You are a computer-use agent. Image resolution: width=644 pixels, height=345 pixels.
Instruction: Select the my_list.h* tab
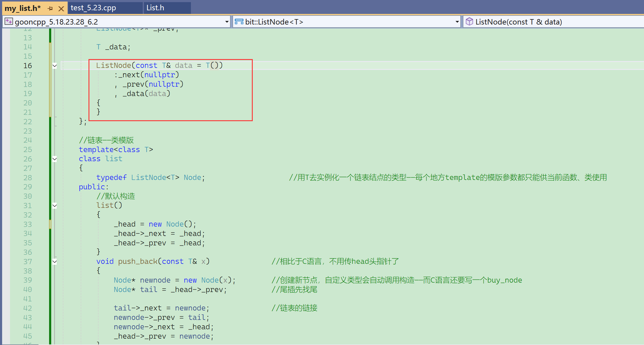[23, 8]
